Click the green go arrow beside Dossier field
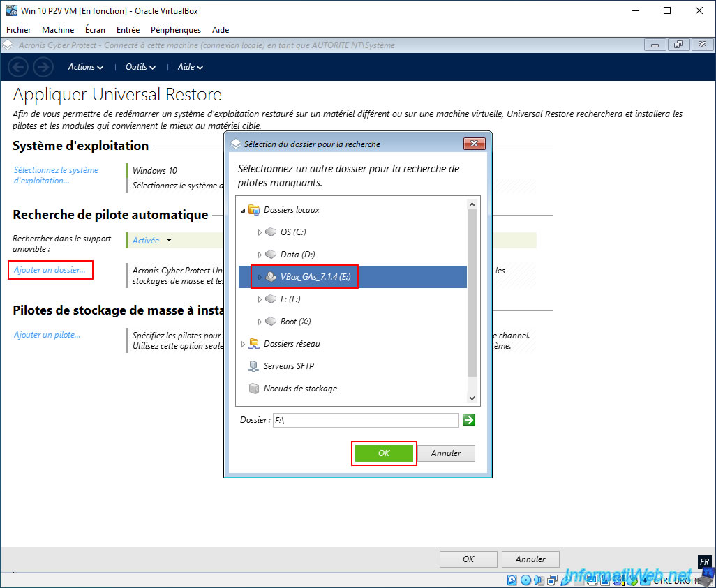Image resolution: width=716 pixels, height=588 pixels. pyautogui.click(x=468, y=420)
